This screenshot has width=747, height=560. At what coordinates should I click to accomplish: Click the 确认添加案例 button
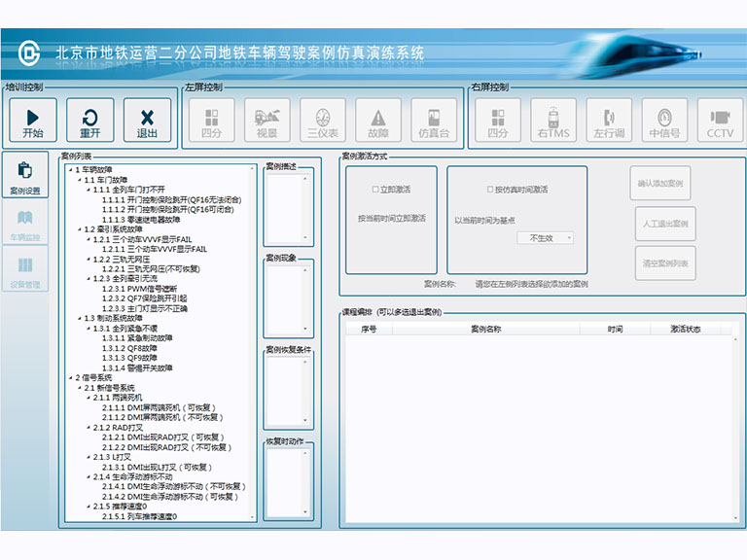click(x=660, y=184)
